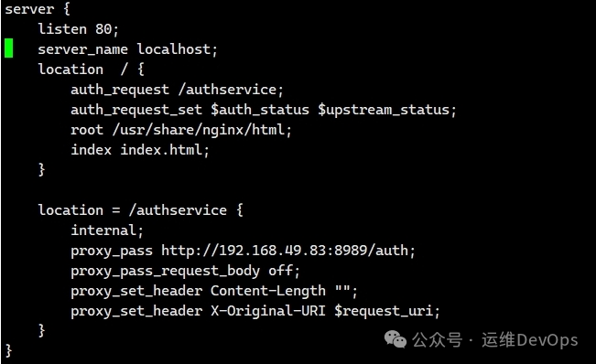
Task: Click the WeChat logo in watermark
Action: pyautogui.click(x=396, y=339)
